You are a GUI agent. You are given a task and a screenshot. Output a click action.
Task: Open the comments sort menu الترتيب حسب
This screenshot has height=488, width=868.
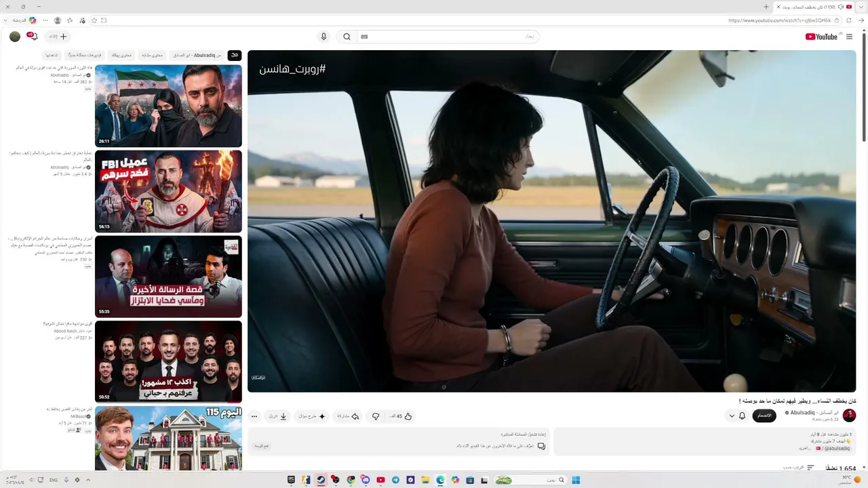click(799, 468)
